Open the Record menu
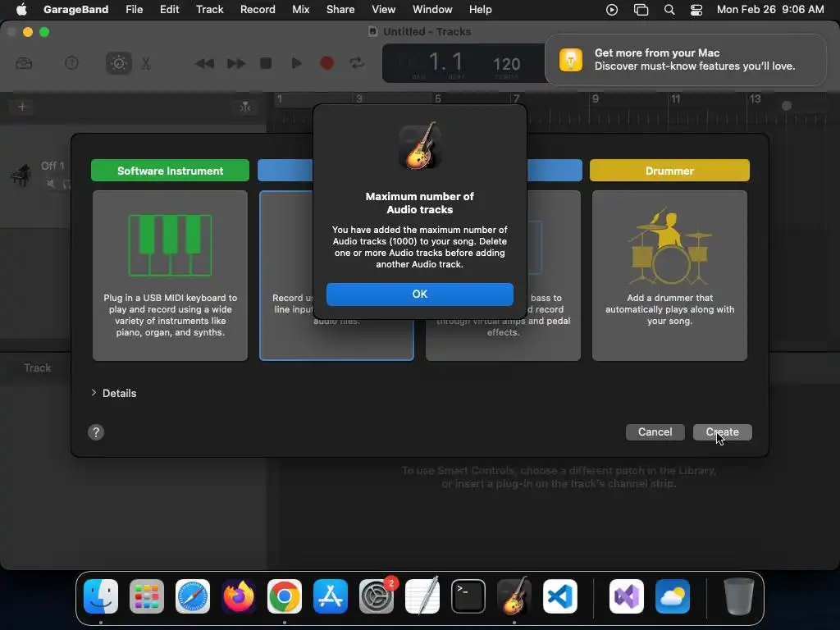This screenshot has height=630, width=840. (258, 9)
